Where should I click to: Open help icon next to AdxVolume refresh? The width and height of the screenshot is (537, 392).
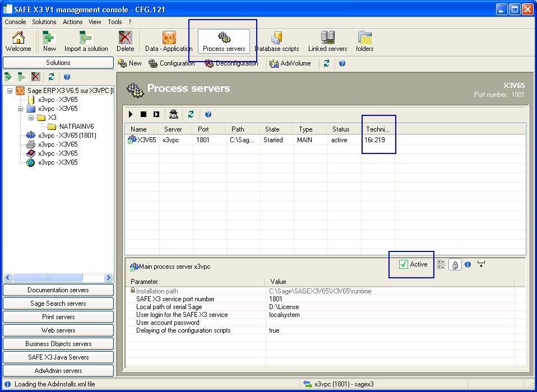pyautogui.click(x=342, y=63)
